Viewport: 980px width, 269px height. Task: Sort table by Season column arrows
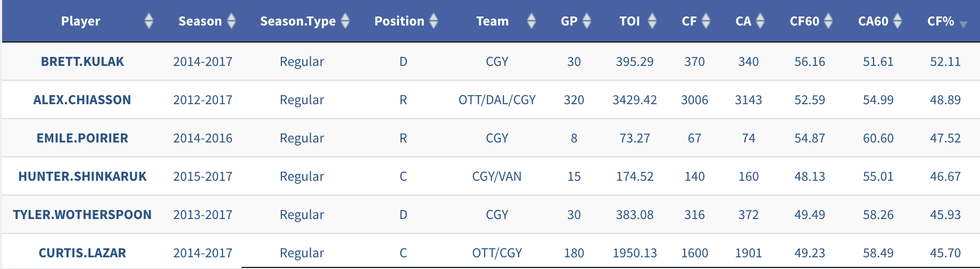pyautogui.click(x=231, y=21)
